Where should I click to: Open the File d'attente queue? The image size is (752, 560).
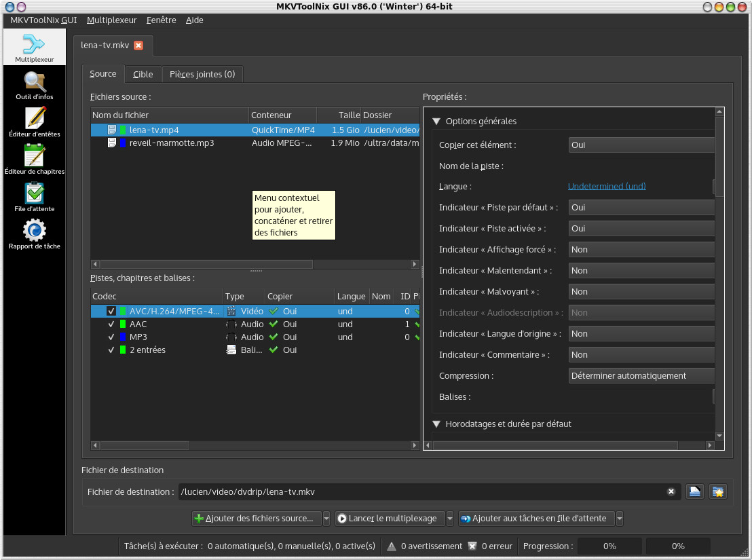[x=35, y=197]
